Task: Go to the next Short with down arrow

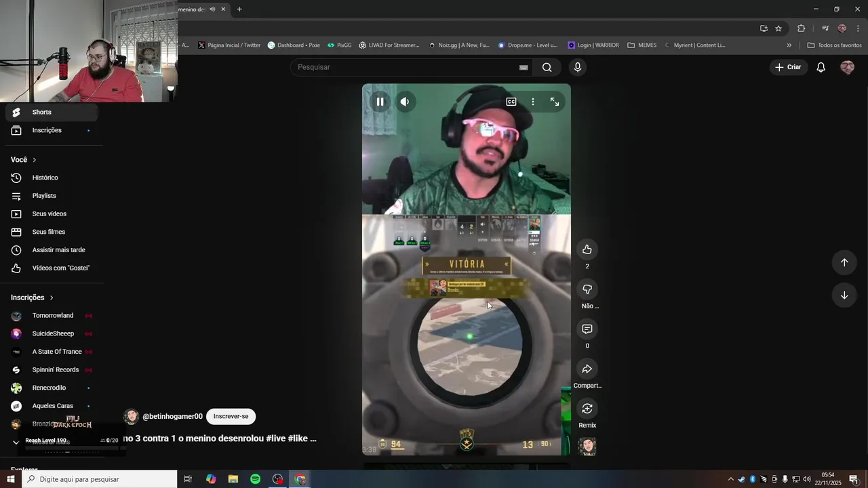Action: 844,295
